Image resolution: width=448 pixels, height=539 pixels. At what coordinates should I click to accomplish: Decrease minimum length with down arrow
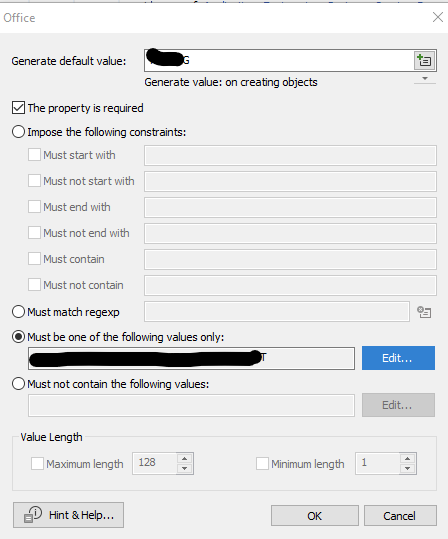pyautogui.click(x=407, y=469)
